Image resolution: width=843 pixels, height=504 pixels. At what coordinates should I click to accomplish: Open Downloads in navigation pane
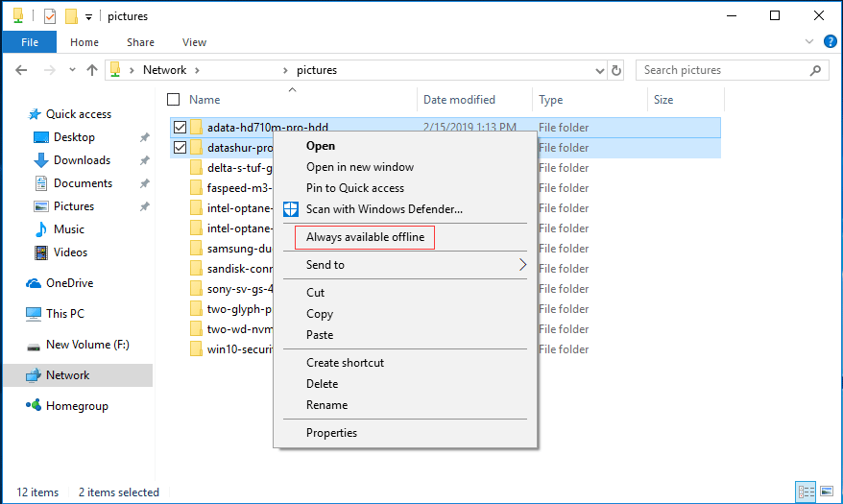point(82,160)
